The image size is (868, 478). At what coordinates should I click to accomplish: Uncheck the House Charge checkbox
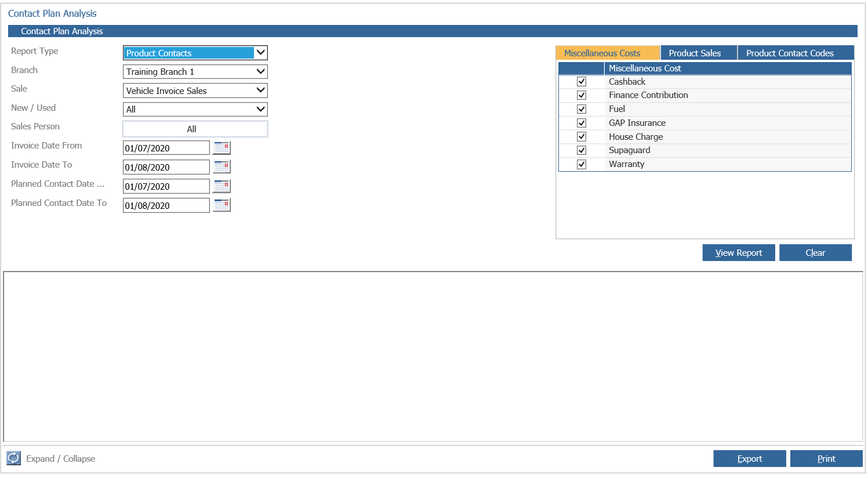[582, 137]
